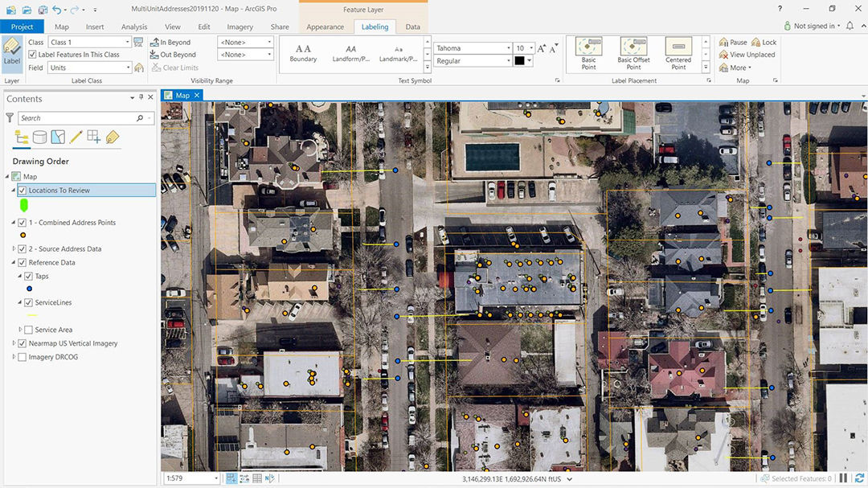
Task: Open the Imagery menu tab
Action: click(240, 27)
